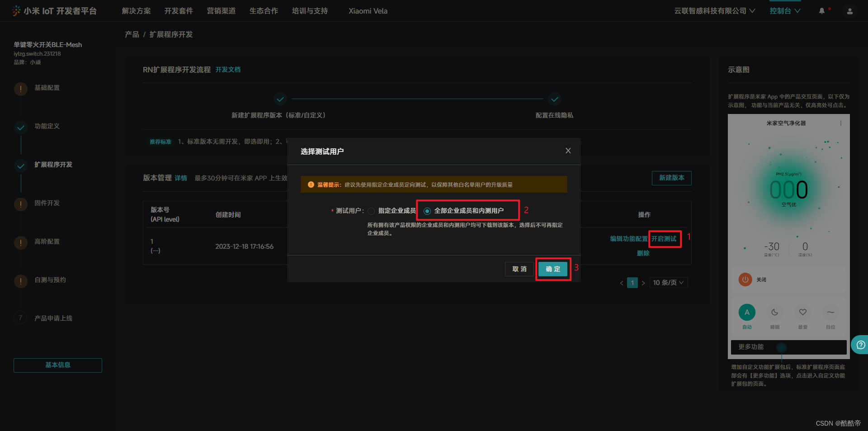Viewport: 868px width, 431px height.
Task: Click 删除 for version 1
Action: pos(643,253)
